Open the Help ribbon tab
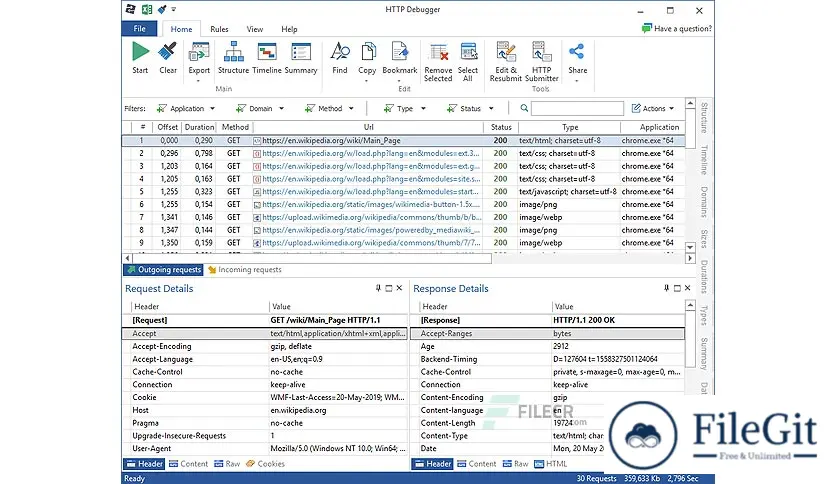This screenshot has height=484, width=836. (290, 29)
